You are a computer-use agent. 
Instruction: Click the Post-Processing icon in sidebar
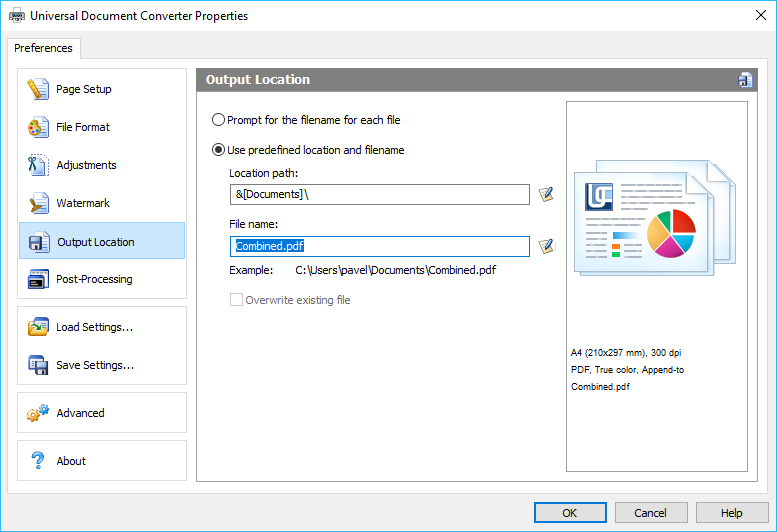click(x=39, y=279)
